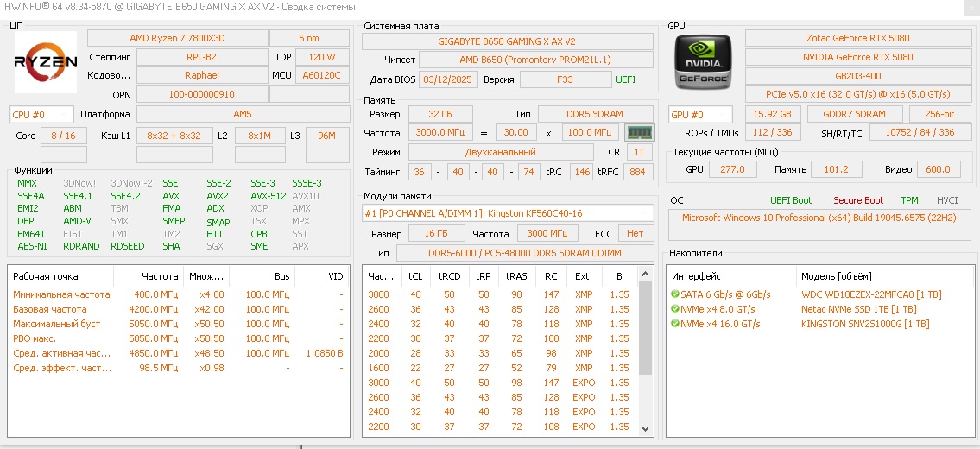
Task: Click the AMD Ryzen logo image
Action: pyautogui.click(x=46, y=62)
